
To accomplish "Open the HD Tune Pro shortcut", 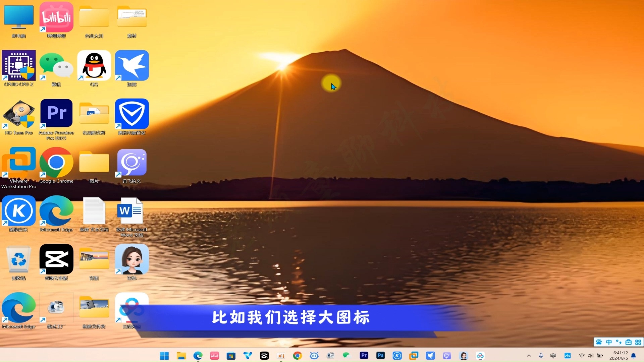I will (x=19, y=114).
